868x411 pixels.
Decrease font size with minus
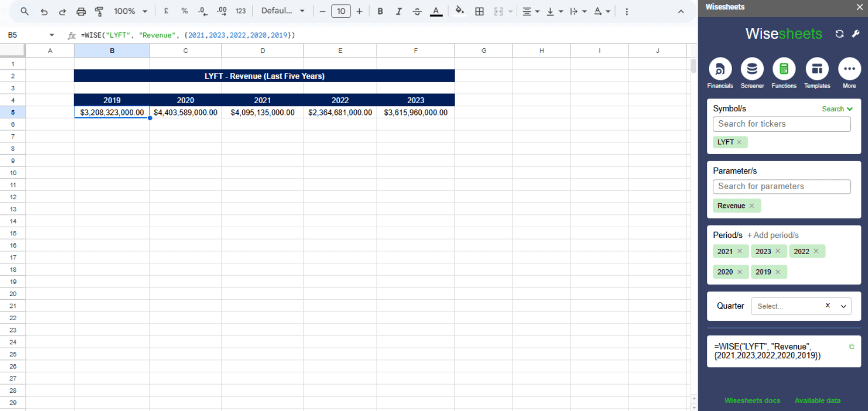322,11
